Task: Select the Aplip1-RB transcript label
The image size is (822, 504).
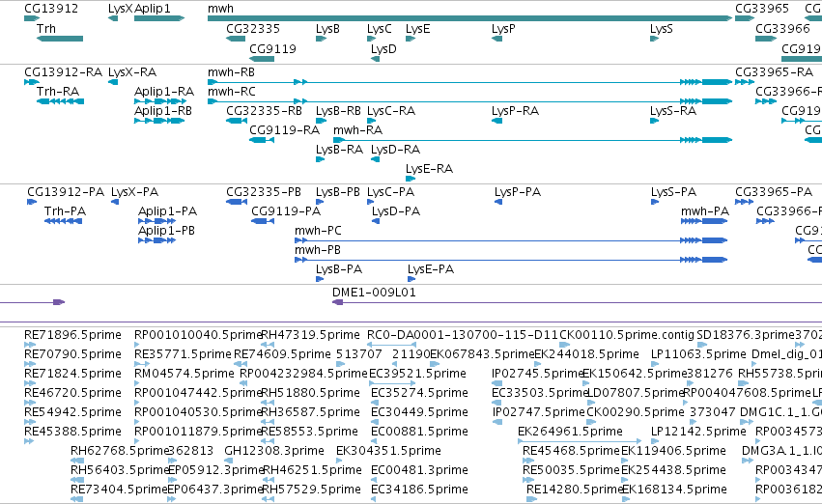Action: point(163,111)
